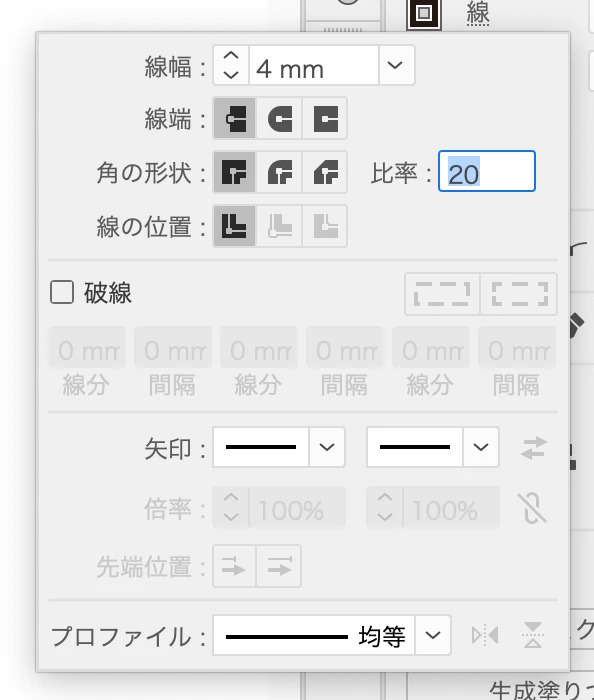
Task: Click the start arrowhead 100% field
Action: [297, 508]
